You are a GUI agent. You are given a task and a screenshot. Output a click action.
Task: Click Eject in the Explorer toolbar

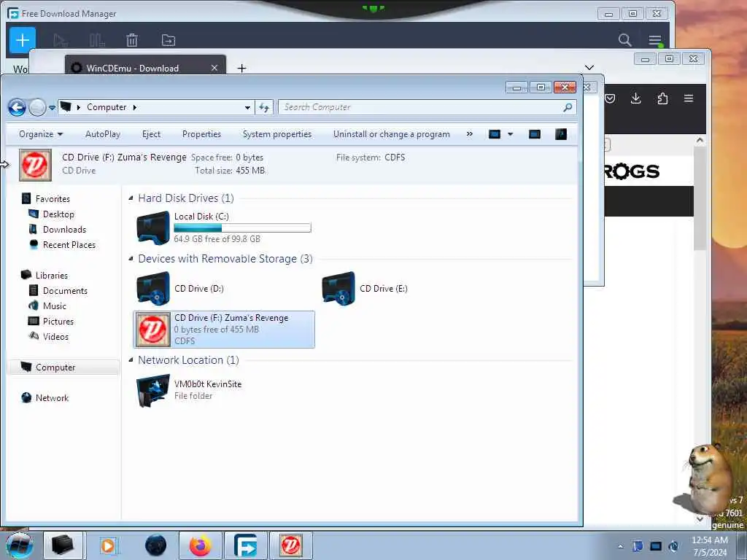[x=151, y=134]
